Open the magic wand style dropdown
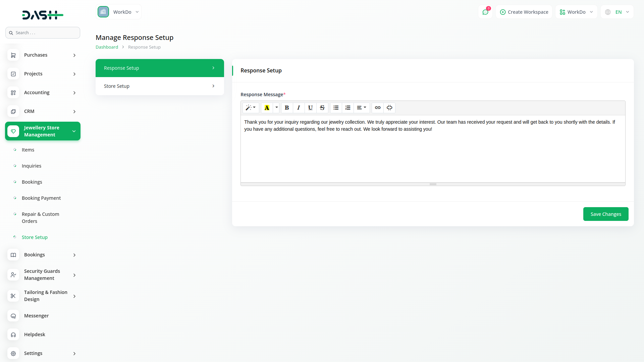This screenshot has height=362, width=644. [x=251, y=108]
